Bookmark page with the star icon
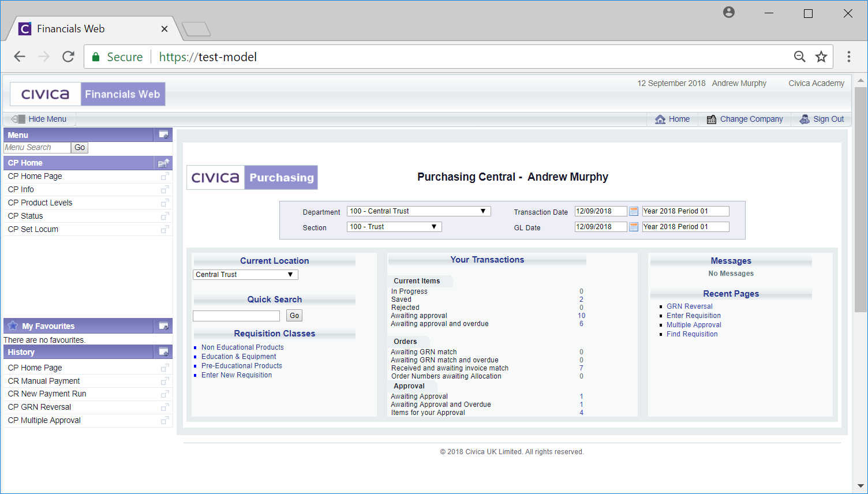The image size is (868, 494). [x=821, y=57]
